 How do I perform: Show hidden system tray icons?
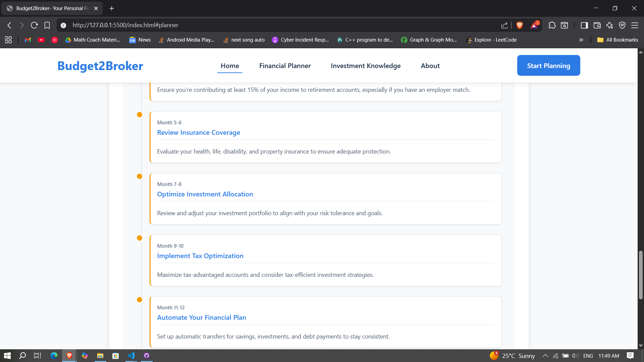point(545,356)
